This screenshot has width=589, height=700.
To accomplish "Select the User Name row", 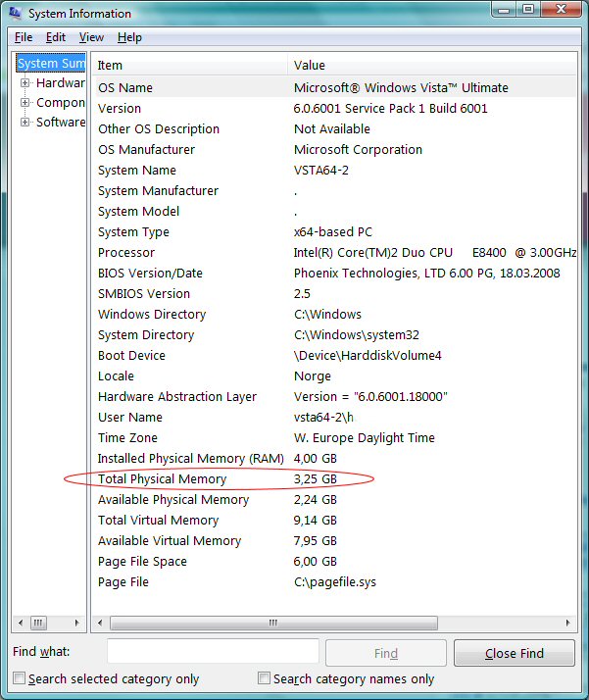I will pyautogui.click(x=335, y=417).
